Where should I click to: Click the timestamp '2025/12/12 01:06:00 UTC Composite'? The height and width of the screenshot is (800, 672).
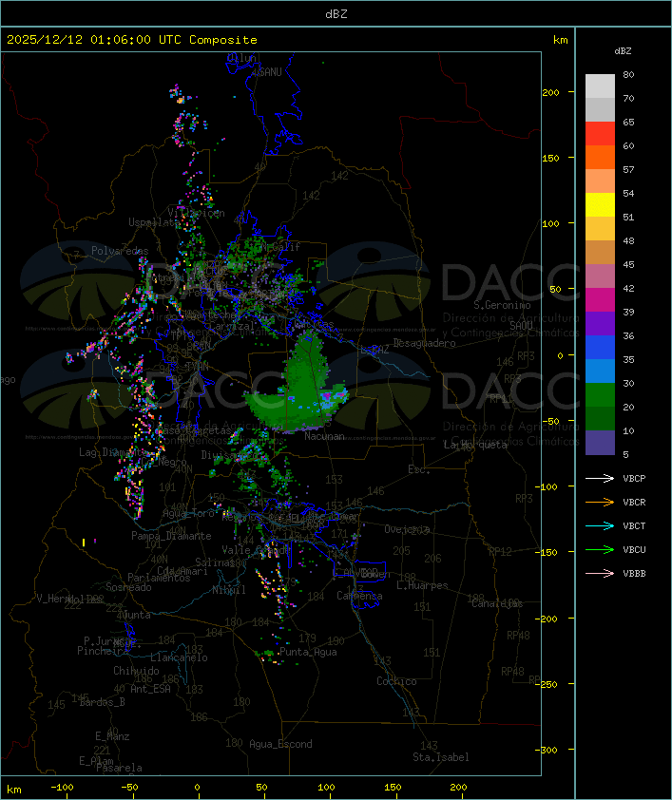pyautogui.click(x=132, y=40)
